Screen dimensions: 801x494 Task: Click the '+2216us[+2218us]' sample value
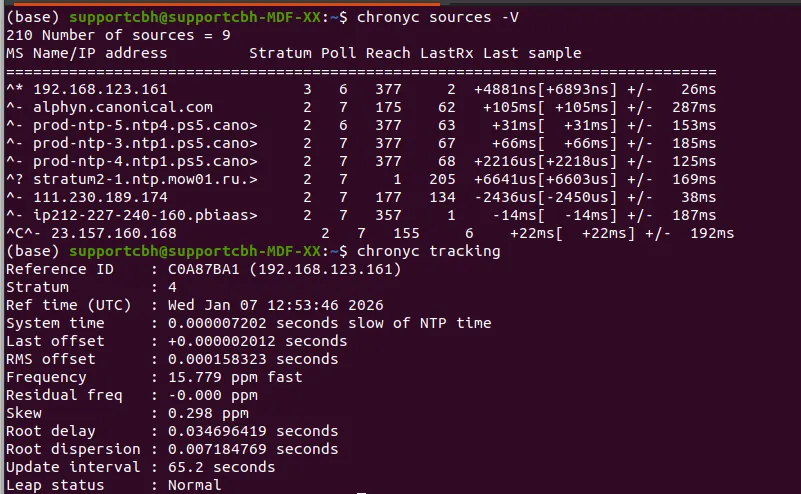pyautogui.click(x=546, y=161)
